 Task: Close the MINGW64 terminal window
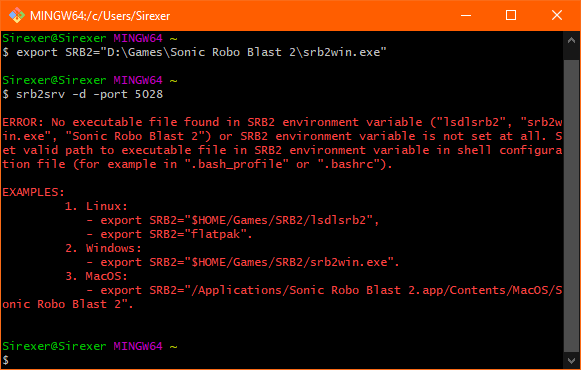click(x=557, y=16)
